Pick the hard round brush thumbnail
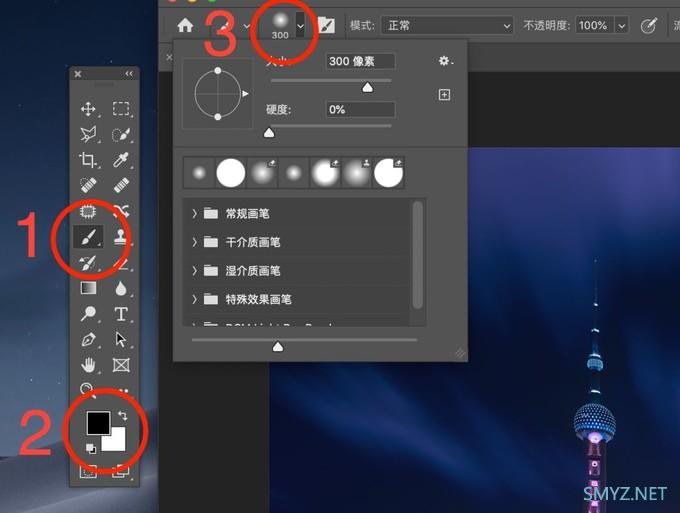This screenshot has height=513, width=680. pyautogui.click(x=231, y=173)
